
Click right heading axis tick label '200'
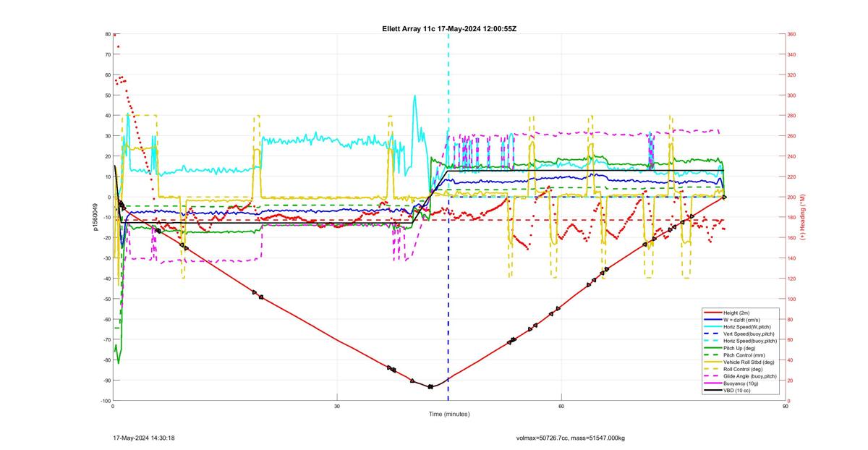tap(792, 197)
